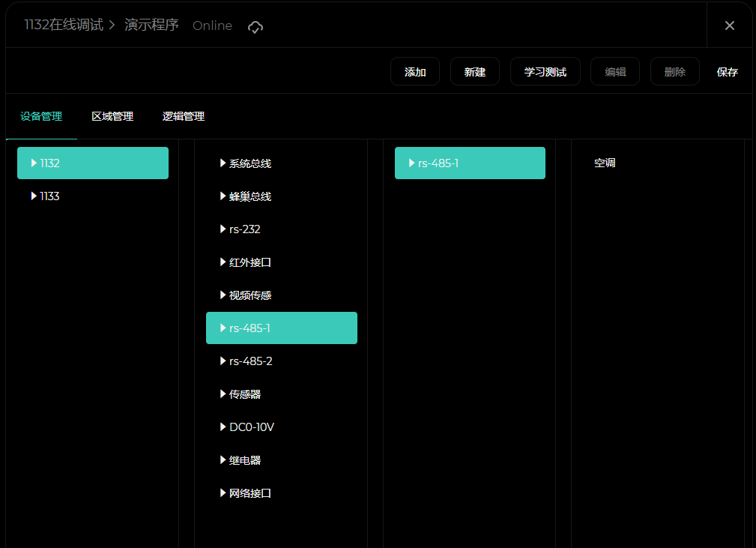Select the 1133 device label

(x=49, y=196)
